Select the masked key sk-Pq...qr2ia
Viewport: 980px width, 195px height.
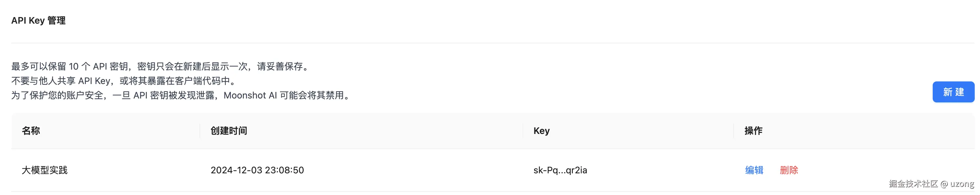click(x=560, y=170)
